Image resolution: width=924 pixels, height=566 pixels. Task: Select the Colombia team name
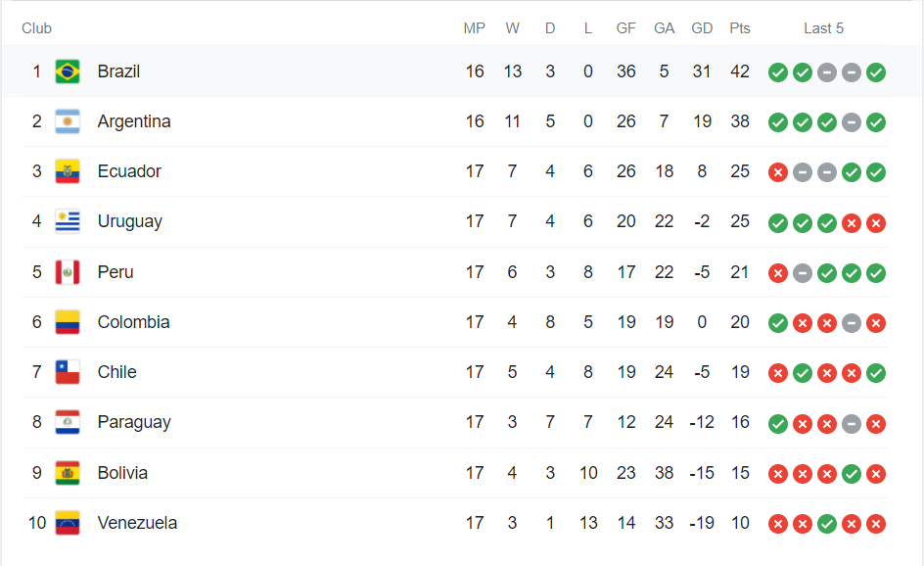133,322
